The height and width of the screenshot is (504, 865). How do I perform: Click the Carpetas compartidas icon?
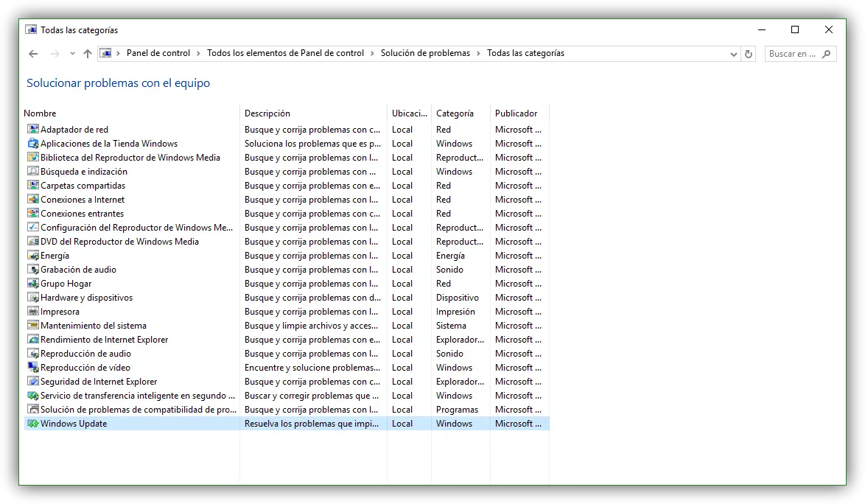(x=33, y=185)
